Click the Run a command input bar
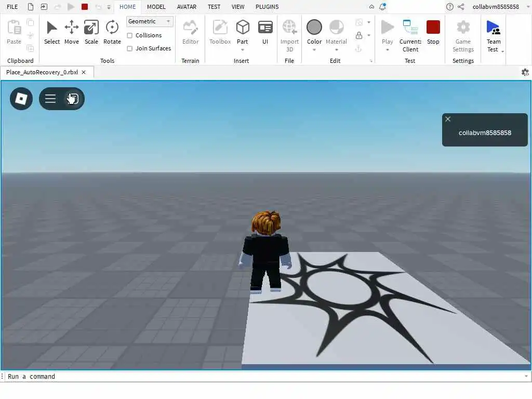532x399 pixels. (265, 377)
